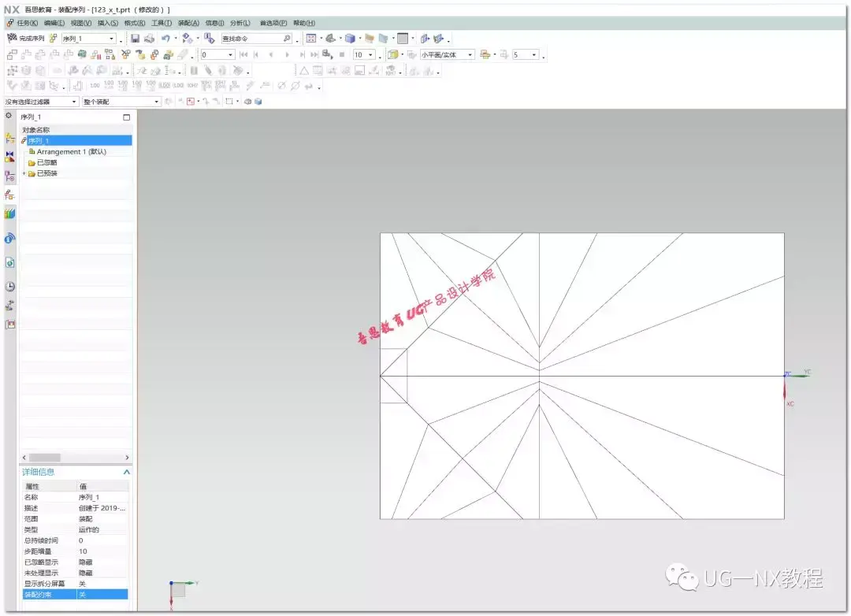Open Part Navigator tab in resource bar
Image resolution: width=851 pixels, height=616 pixels.
point(9,176)
